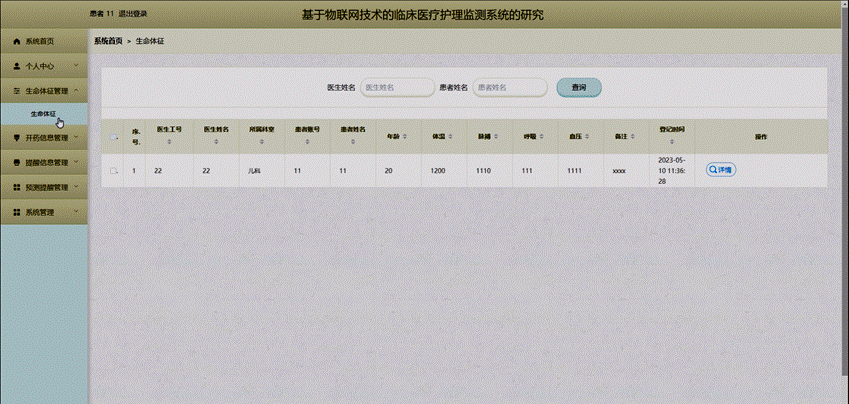Click the person icon beside 个人中心
Viewport: 849px width, 404px height.
point(16,65)
